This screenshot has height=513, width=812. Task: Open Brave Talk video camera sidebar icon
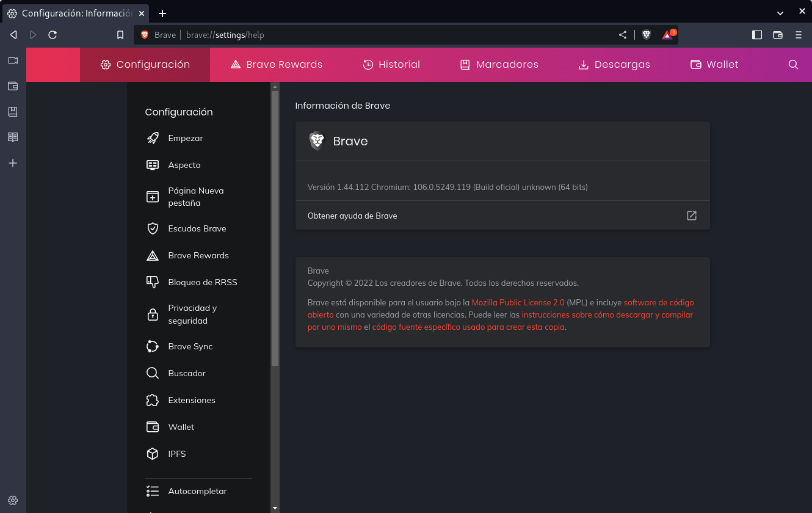point(13,60)
